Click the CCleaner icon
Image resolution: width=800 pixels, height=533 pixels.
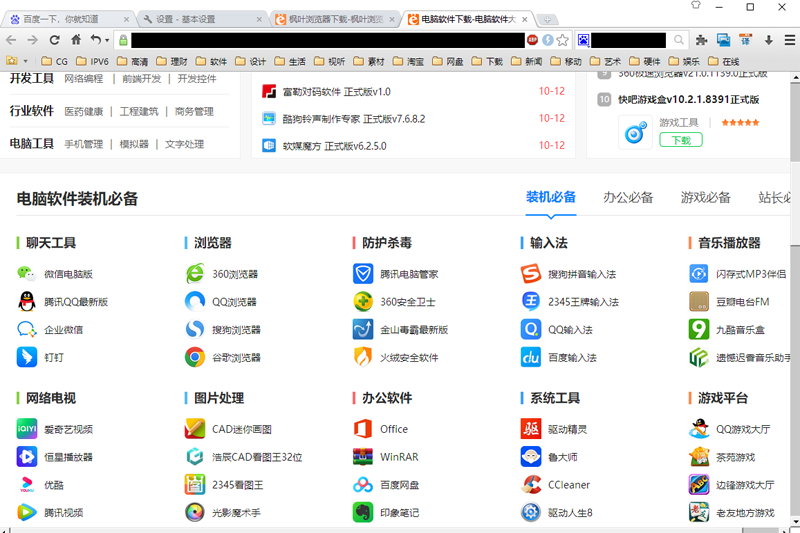click(x=530, y=484)
